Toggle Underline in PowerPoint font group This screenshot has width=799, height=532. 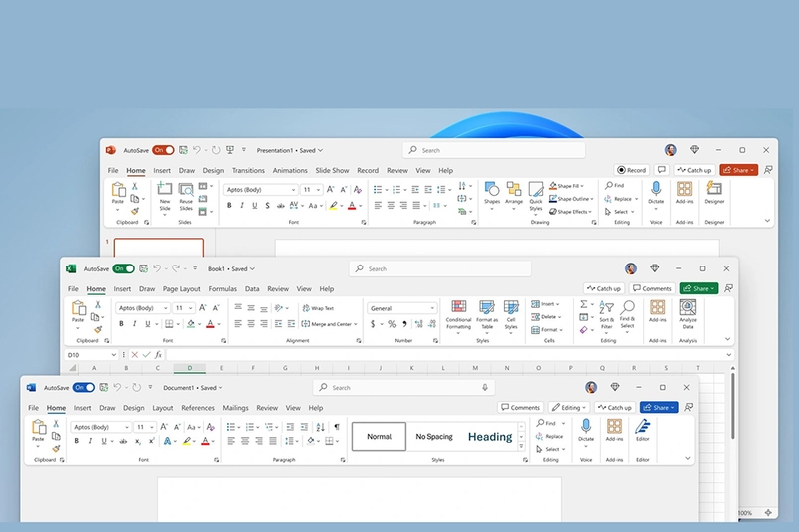(254, 206)
